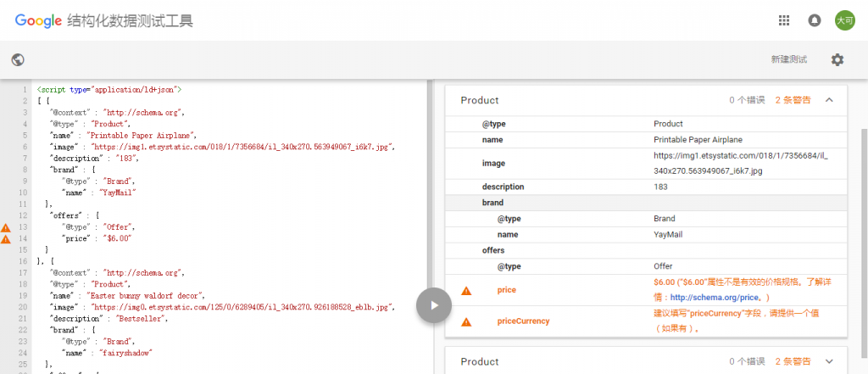The image size is (868, 374).
Task: Click the Google logo
Action: [37, 20]
